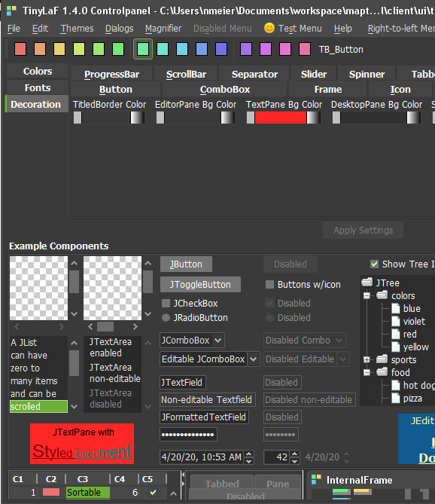Click the TinyLaF title bar app icon
Image resolution: width=435 pixels, height=504 pixels.
tap(11, 11)
